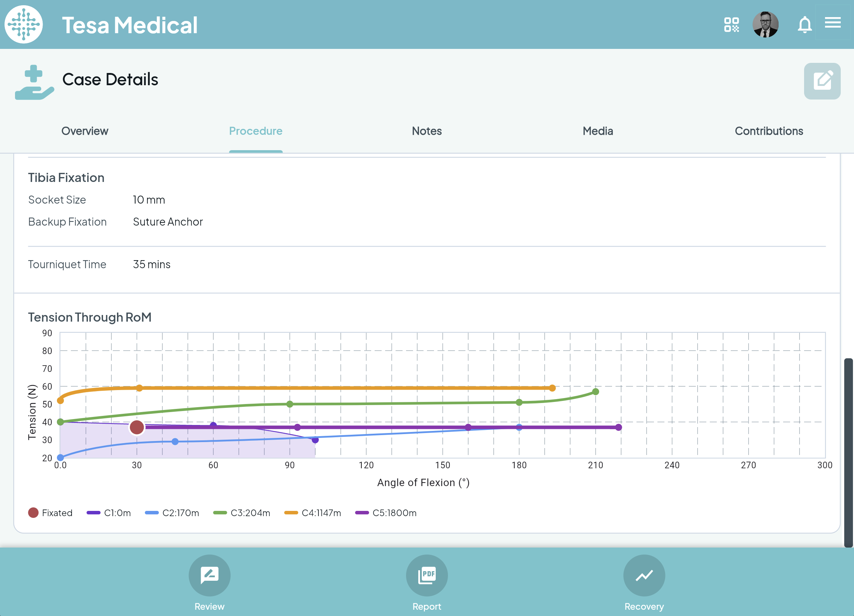Select the Procedure tab
The height and width of the screenshot is (616, 854).
256,131
